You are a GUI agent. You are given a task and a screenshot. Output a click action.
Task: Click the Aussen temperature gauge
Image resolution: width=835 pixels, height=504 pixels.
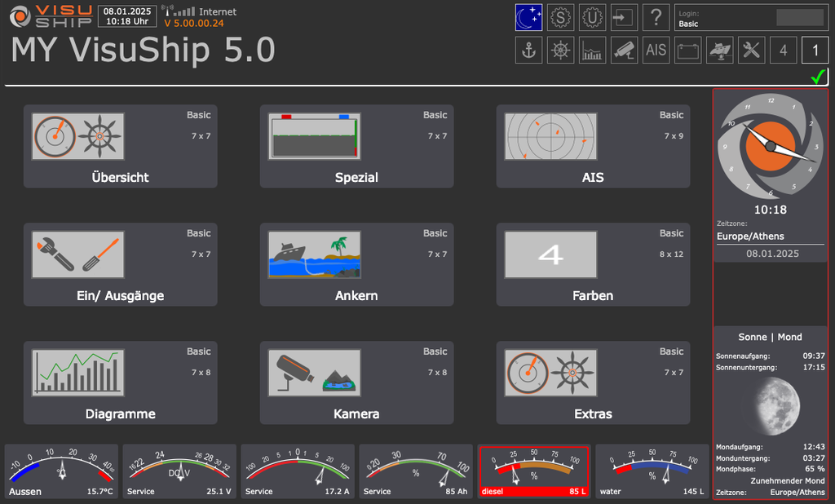click(61, 471)
